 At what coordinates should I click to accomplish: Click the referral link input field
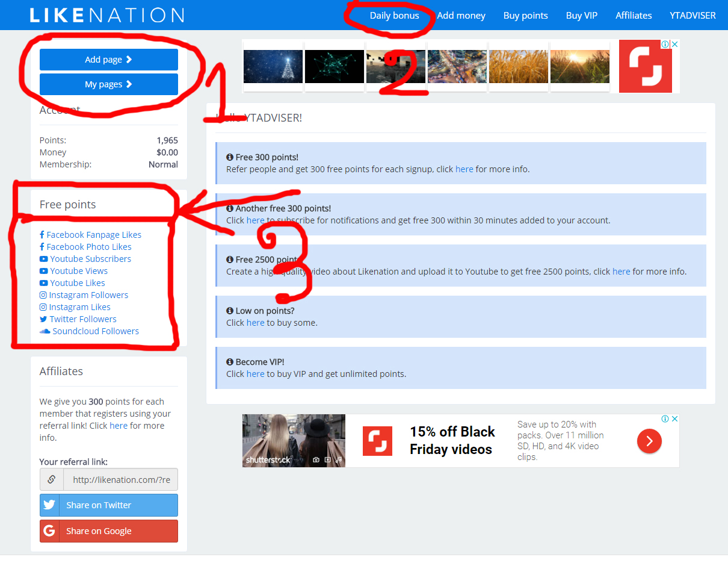tap(120, 480)
